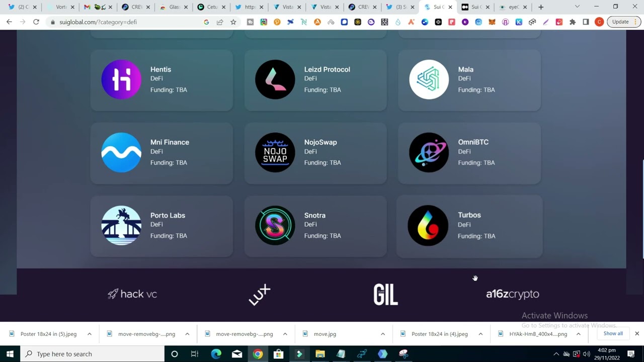Image resolution: width=644 pixels, height=362 pixels.
Task: Open Microsoft Store from the taskbar
Action: (x=278, y=354)
